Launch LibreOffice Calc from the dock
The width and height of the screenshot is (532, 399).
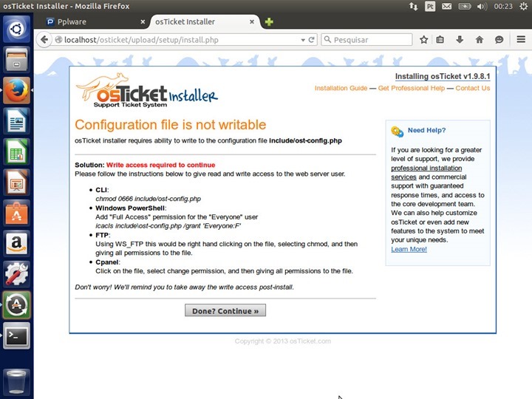pos(16,151)
